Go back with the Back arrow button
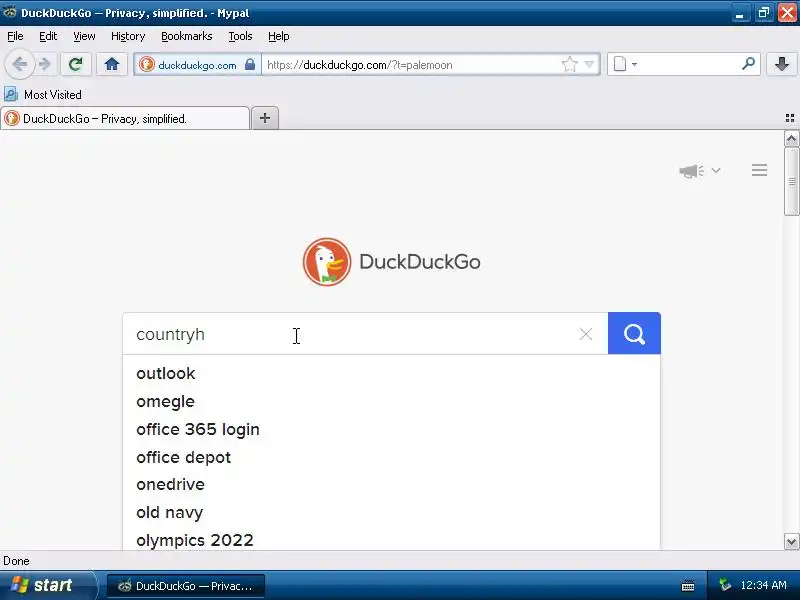The width and height of the screenshot is (800, 600). (x=19, y=65)
